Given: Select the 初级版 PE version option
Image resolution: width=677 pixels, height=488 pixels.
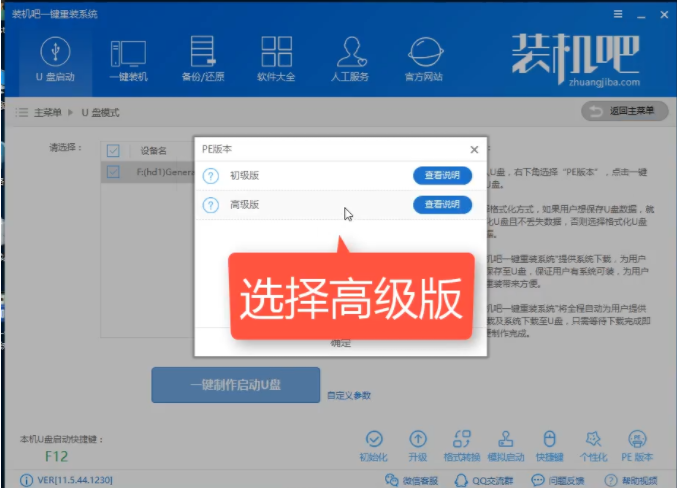Looking at the screenshot, I should 245,175.
